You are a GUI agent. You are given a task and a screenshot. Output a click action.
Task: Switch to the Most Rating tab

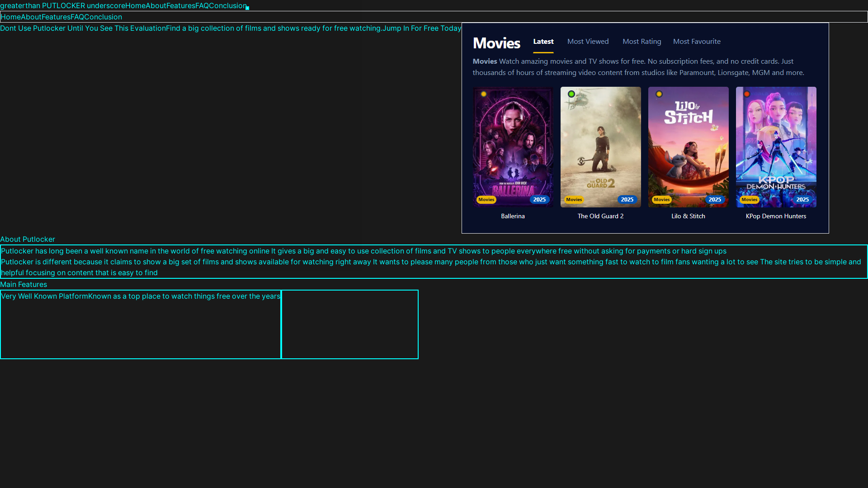[x=642, y=42]
